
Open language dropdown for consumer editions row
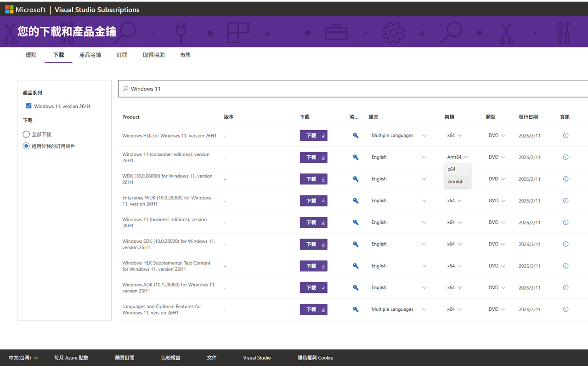coord(399,157)
